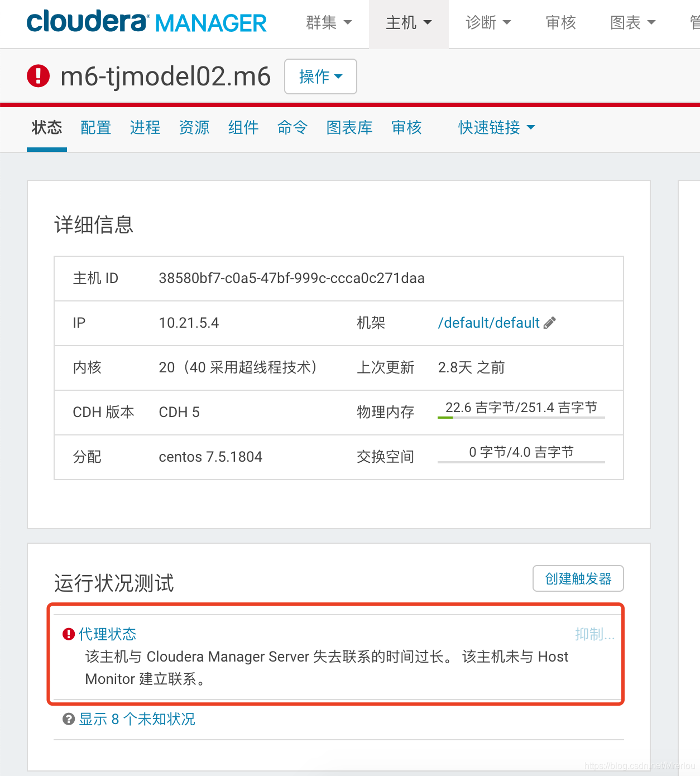Open the 主机 navigation dropdown
The image size is (700, 776).
(408, 22)
